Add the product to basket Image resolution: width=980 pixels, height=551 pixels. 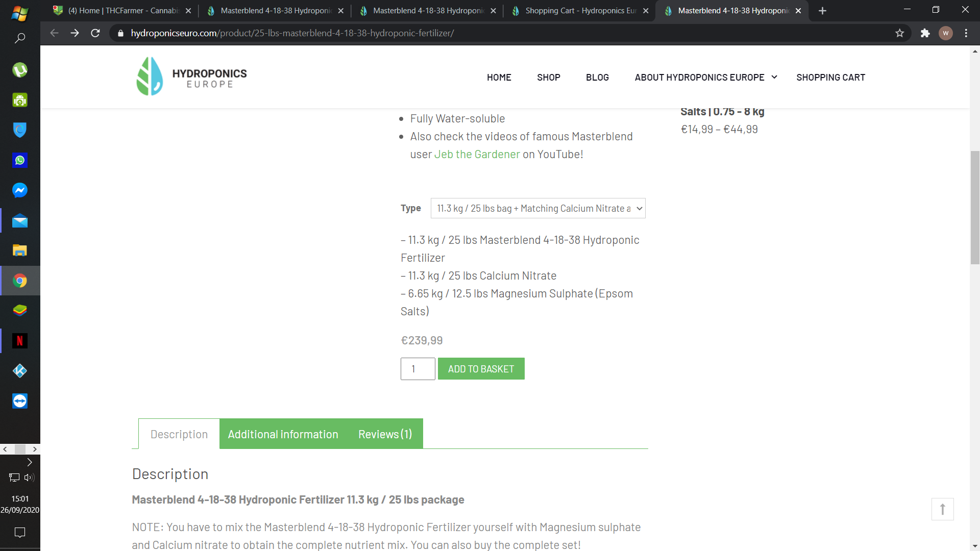pos(481,369)
